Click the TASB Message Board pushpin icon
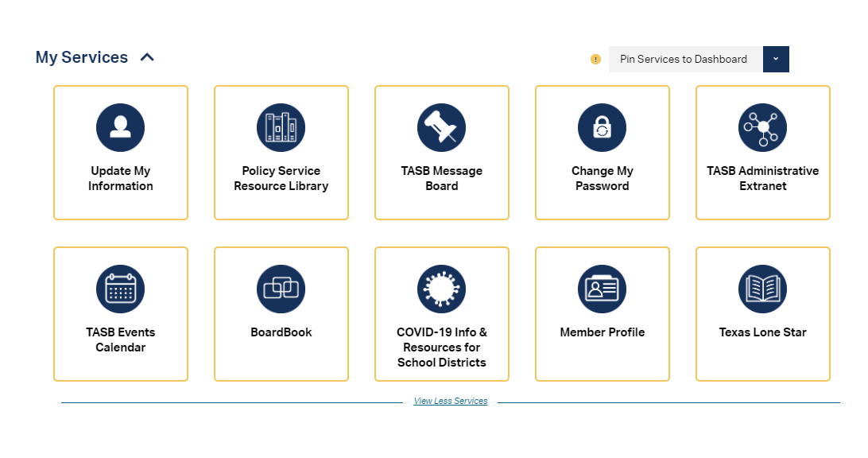Image resolution: width=868 pixels, height=458 pixels. click(441, 127)
